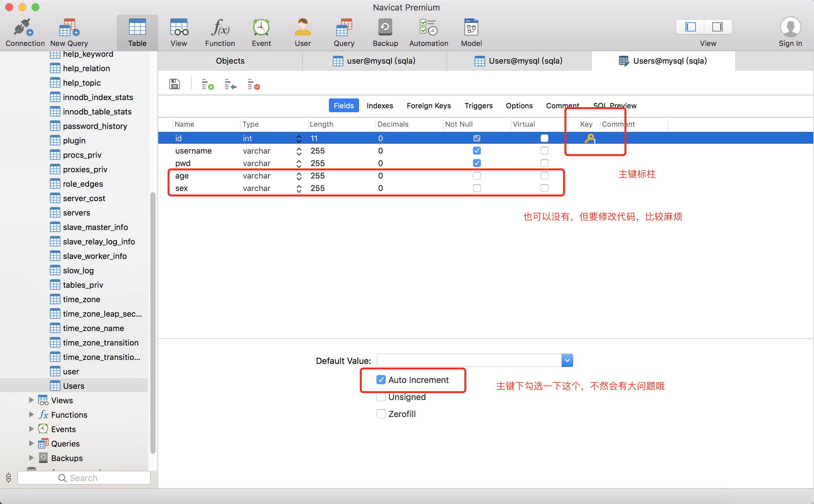
Task: Open type selector for username field
Action: [299, 151]
